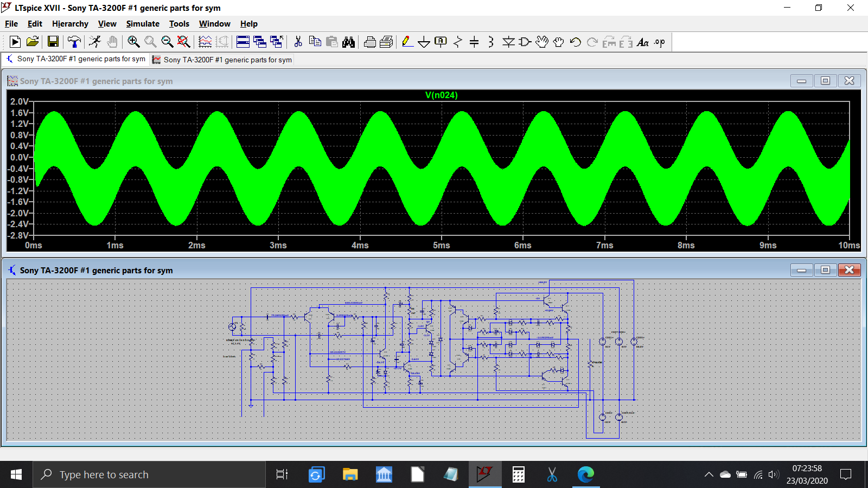
Task: Place a capacitor component
Action: [x=474, y=42]
